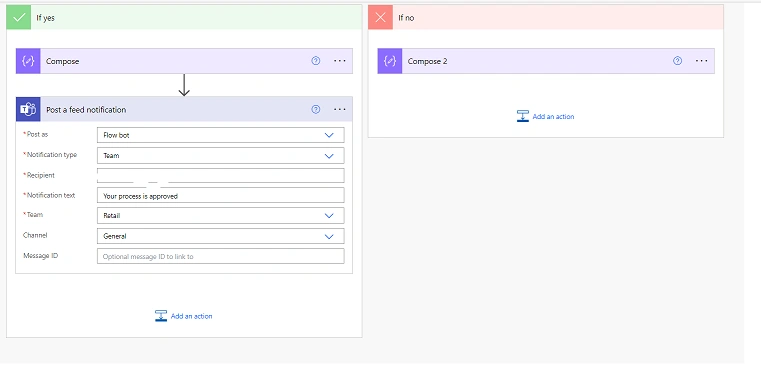The height and width of the screenshot is (369, 761).
Task: Open the Compose 2 ellipsis menu
Action: 701,61
